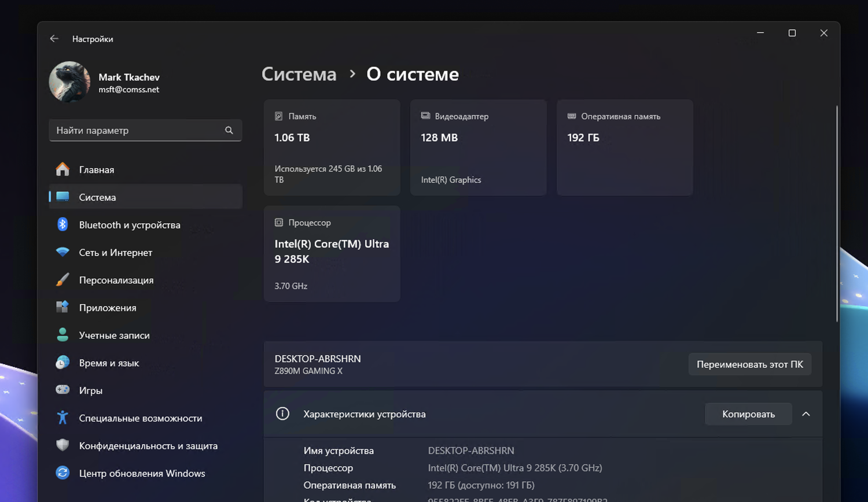Image resolution: width=868 pixels, height=502 pixels.
Task: Open Учетные записи settings
Action: pyautogui.click(x=145, y=335)
